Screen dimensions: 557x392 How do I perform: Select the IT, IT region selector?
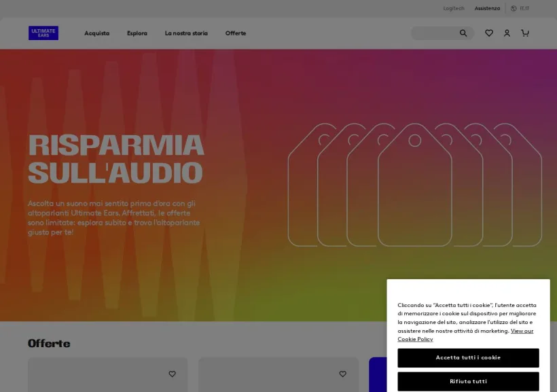tap(524, 9)
